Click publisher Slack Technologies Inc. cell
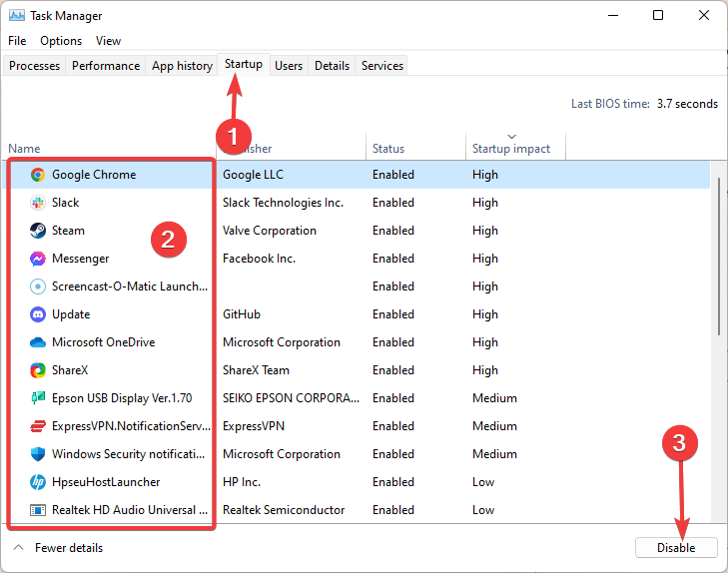The image size is (728, 573). point(283,203)
